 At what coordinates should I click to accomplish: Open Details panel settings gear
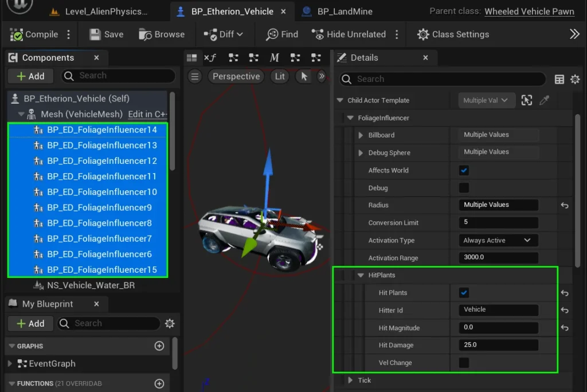point(575,80)
